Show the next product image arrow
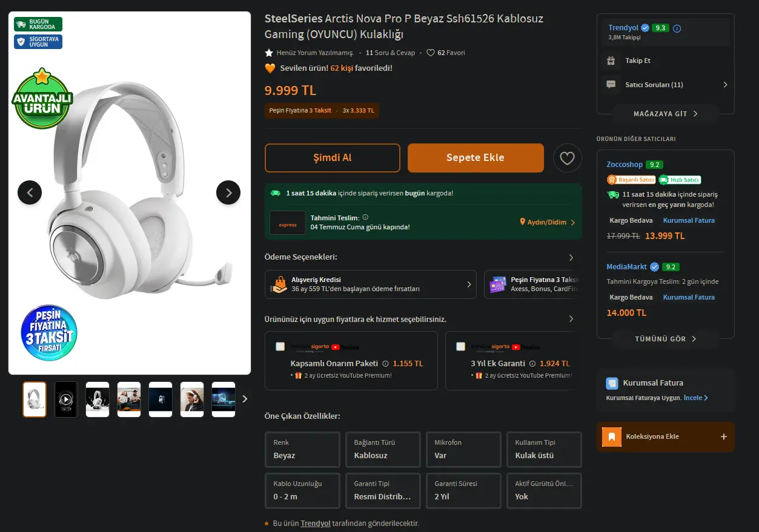This screenshot has width=759, height=532. click(228, 192)
